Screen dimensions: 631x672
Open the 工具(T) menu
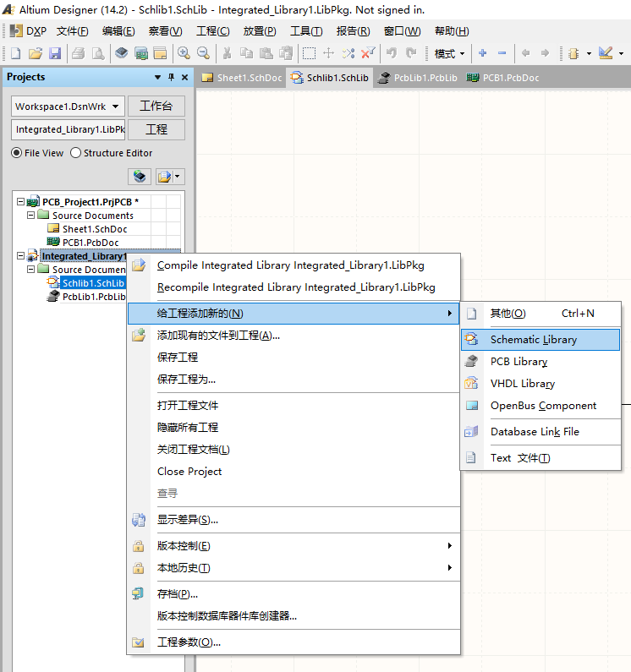click(306, 31)
